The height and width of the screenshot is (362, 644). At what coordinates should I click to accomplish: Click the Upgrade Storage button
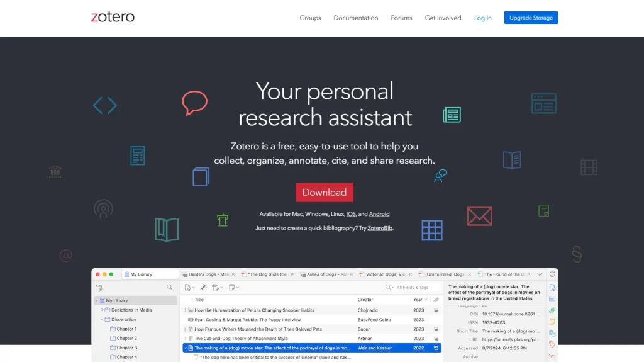pos(531,18)
